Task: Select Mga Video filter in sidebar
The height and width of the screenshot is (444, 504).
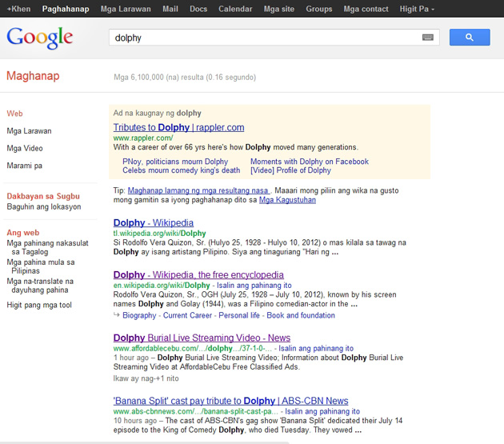Action: point(25,148)
